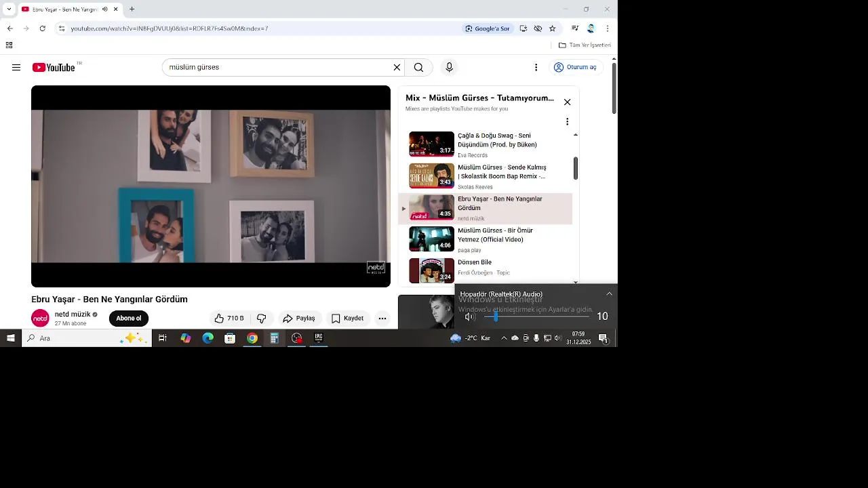Screen dimensions: 868x488
Task: Open the Ferdi Özbeğen - Topic channel link
Action: click(x=484, y=273)
